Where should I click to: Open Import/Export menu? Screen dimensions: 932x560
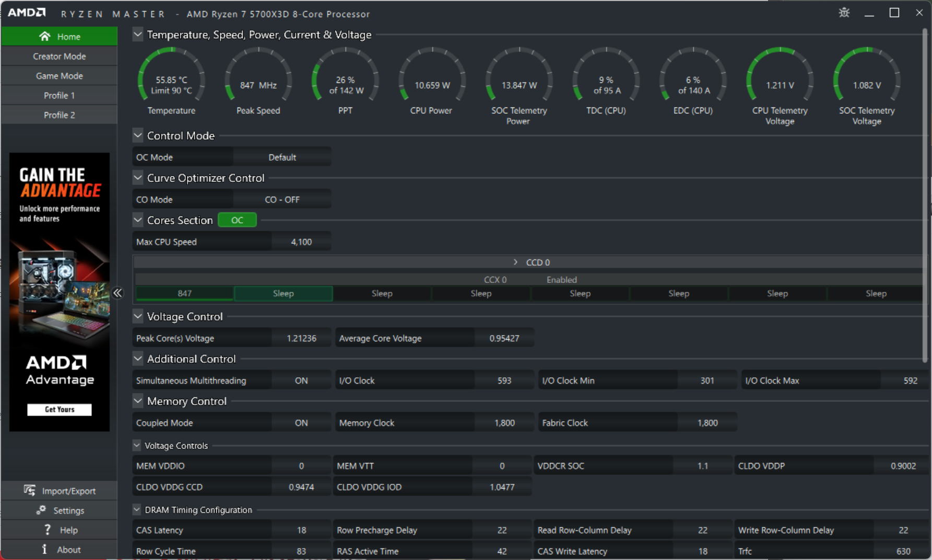click(59, 491)
